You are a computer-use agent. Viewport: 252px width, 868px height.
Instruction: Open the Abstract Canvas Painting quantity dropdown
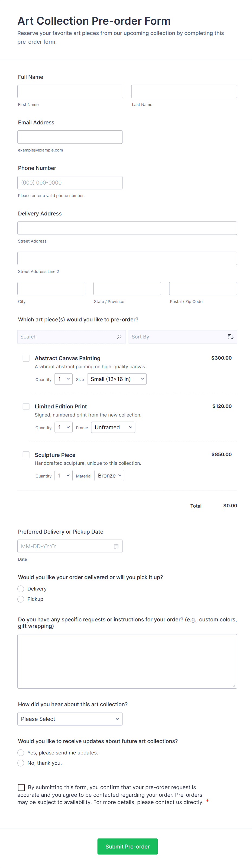(x=63, y=379)
